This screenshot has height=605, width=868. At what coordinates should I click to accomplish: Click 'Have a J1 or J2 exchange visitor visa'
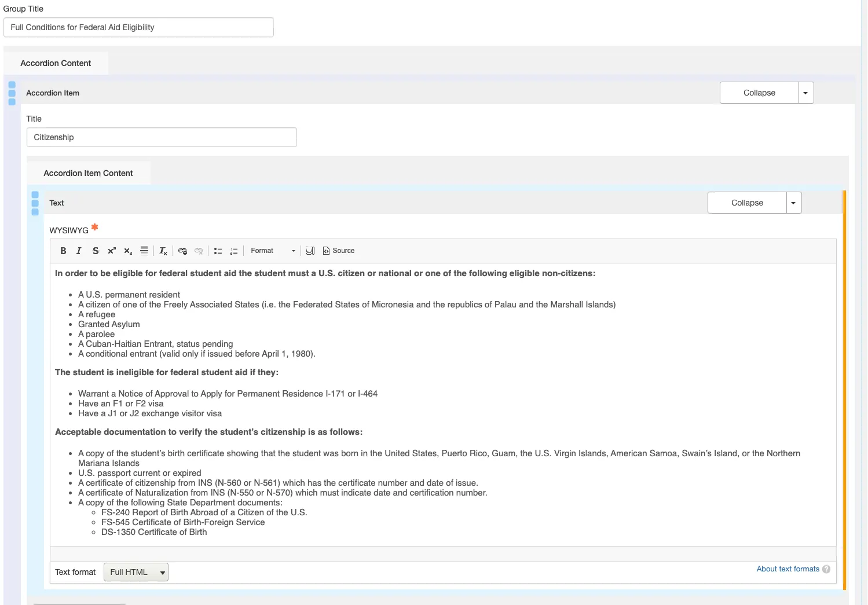[150, 413]
